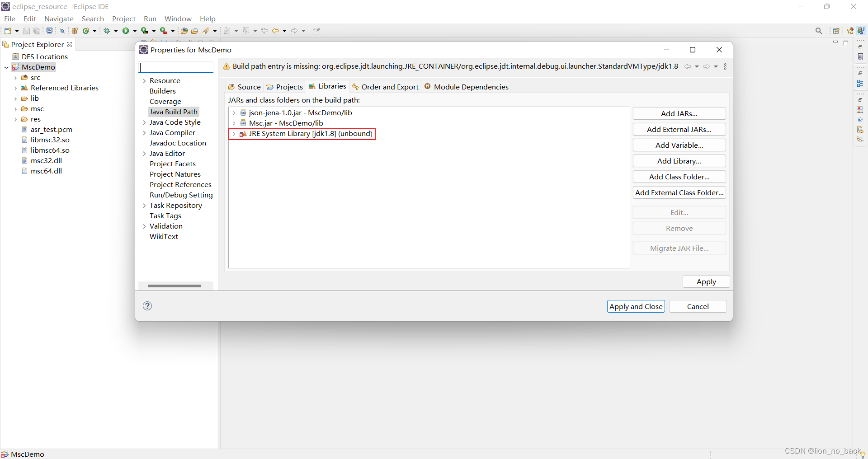This screenshot has height=459, width=868.
Task: Select Java Build Path in properties tree
Action: (174, 112)
